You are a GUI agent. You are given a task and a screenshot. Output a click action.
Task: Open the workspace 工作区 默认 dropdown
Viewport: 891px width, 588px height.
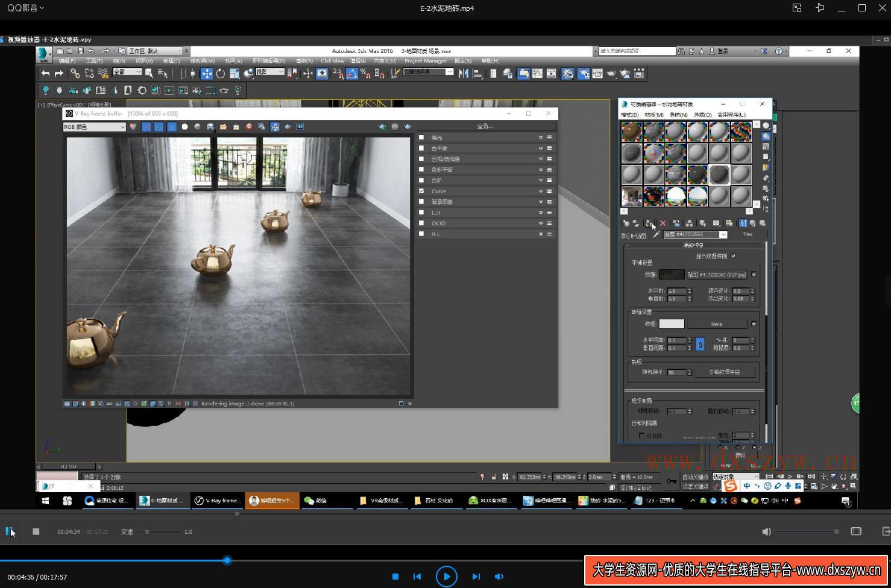click(x=154, y=51)
